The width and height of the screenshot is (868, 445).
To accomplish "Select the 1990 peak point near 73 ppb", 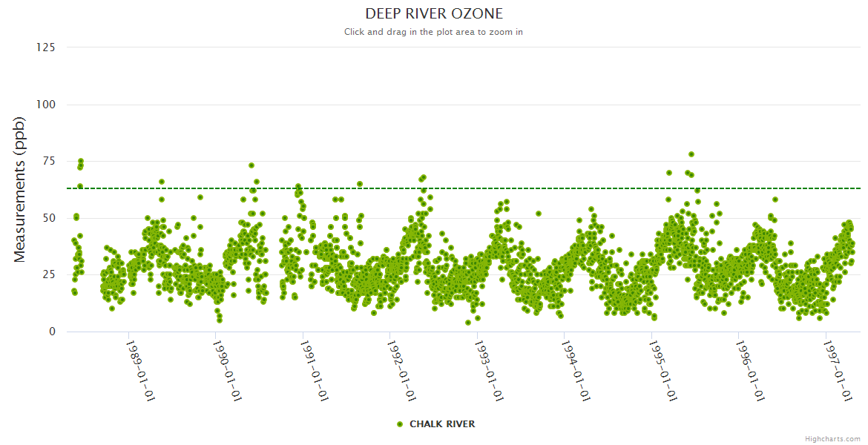I will click(x=251, y=165).
